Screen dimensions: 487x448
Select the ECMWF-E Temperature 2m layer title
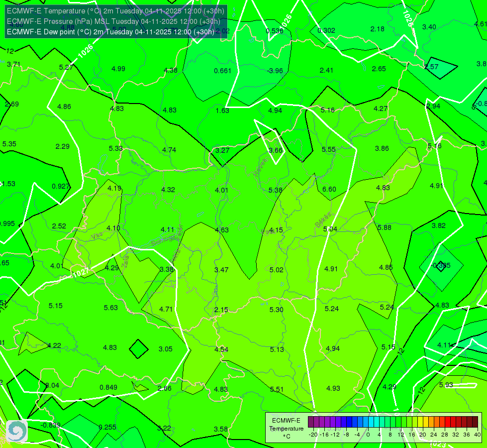pos(115,11)
